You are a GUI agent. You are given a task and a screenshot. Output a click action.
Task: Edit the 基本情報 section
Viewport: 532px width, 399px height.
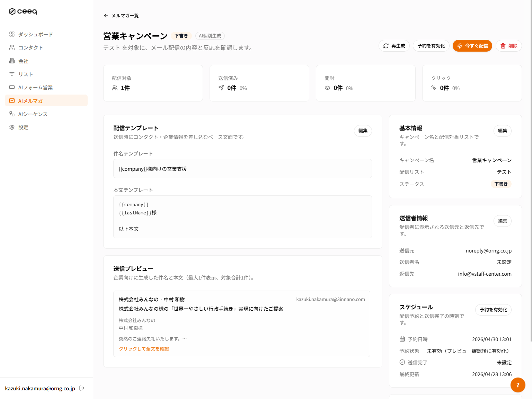pyautogui.click(x=503, y=131)
